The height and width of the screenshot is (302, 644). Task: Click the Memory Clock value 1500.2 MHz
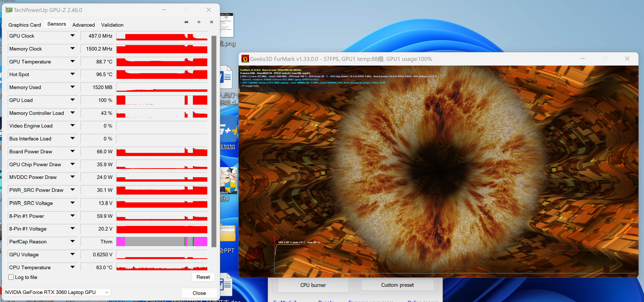coord(97,49)
